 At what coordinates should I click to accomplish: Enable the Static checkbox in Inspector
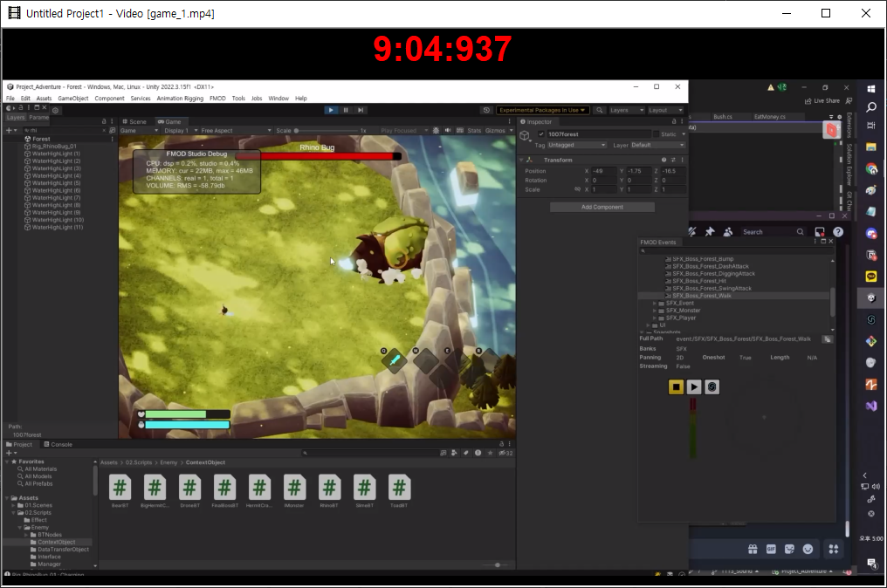(x=656, y=134)
